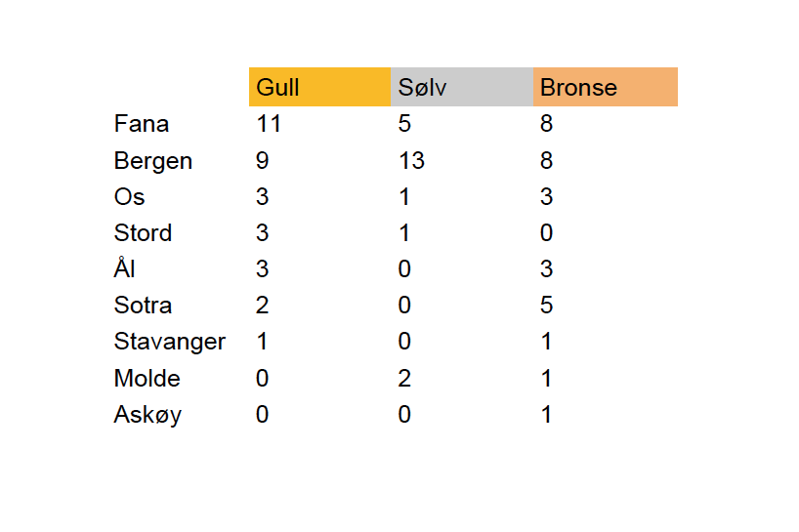Select the Stord row label
Viewport: 799px width, 532px height.
[x=144, y=233]
